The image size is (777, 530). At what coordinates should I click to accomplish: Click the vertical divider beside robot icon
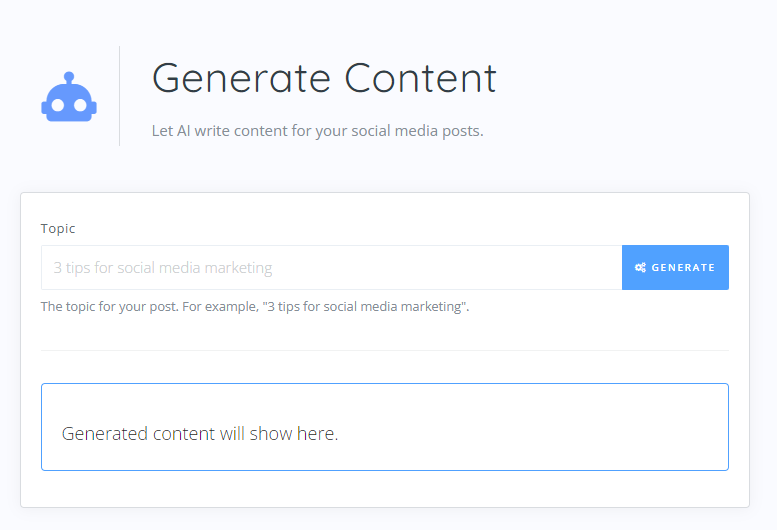point(120,96)
